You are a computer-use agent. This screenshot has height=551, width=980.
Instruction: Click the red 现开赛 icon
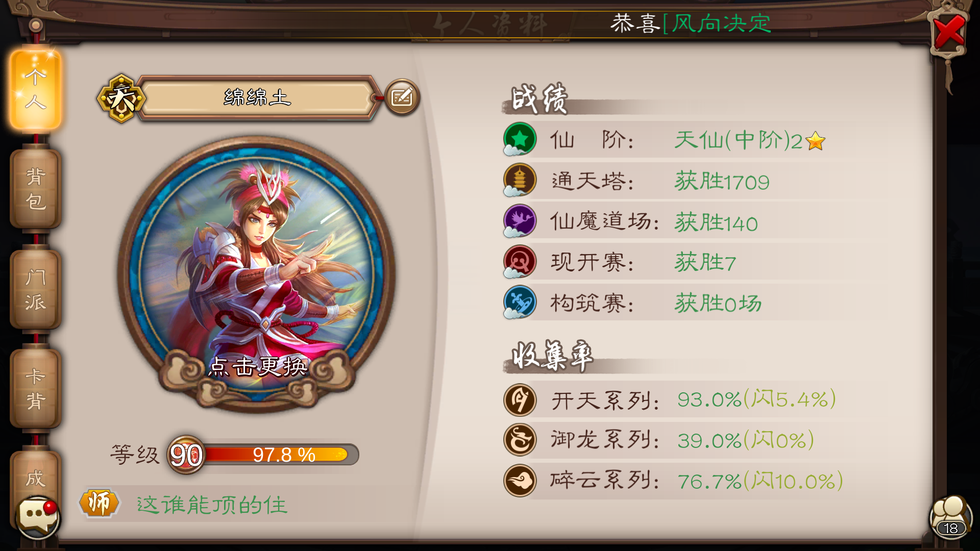pos(520,261)
